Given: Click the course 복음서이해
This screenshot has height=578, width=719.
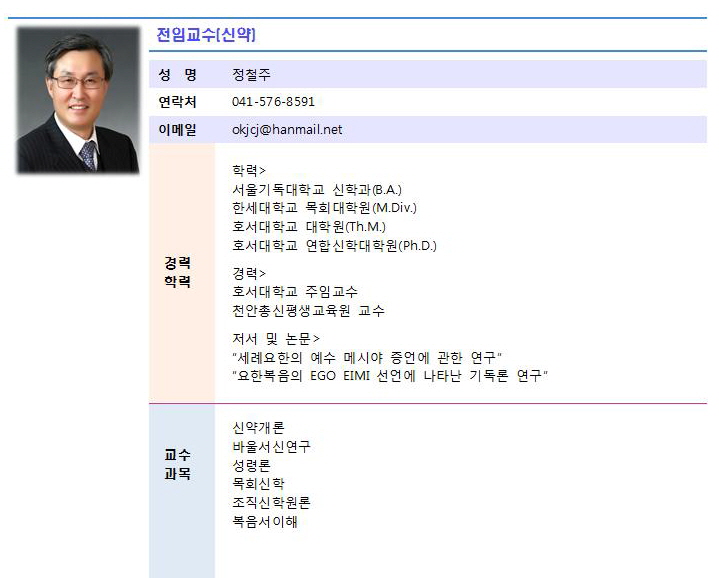Looking at the screenshot, I should [265, 522].
